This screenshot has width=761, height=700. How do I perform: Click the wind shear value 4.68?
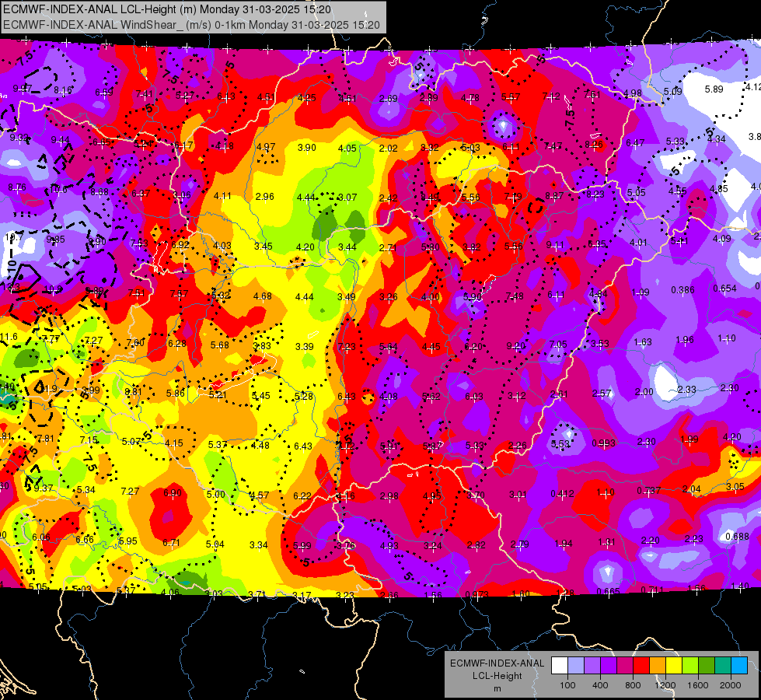(x=263, y=296)
